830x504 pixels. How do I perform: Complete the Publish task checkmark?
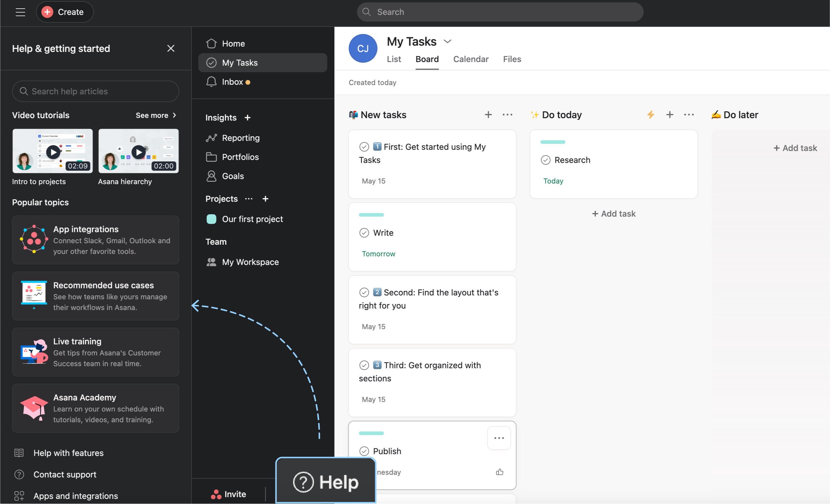(364, 451)
